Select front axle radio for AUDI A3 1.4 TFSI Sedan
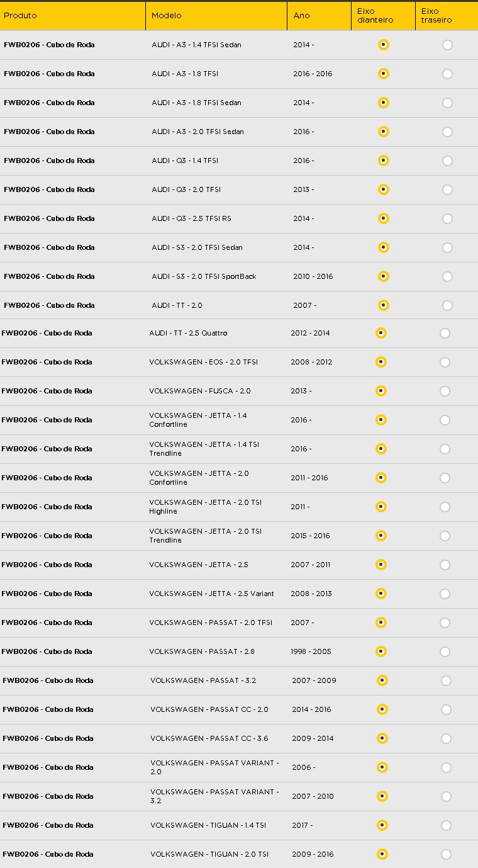This screenshot has height=868, width=478. (x=384, y=45)
